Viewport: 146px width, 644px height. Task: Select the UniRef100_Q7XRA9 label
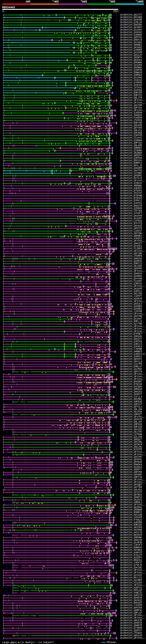click(x=131, y=628)
